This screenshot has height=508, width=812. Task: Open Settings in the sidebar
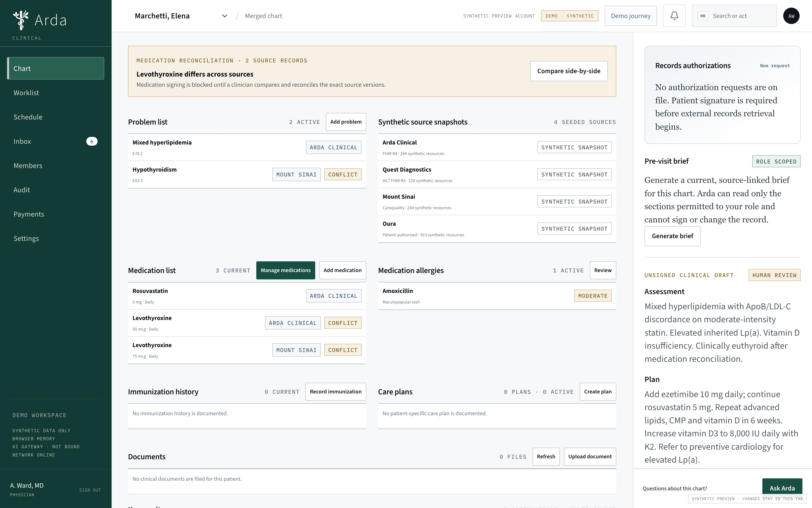56,238
